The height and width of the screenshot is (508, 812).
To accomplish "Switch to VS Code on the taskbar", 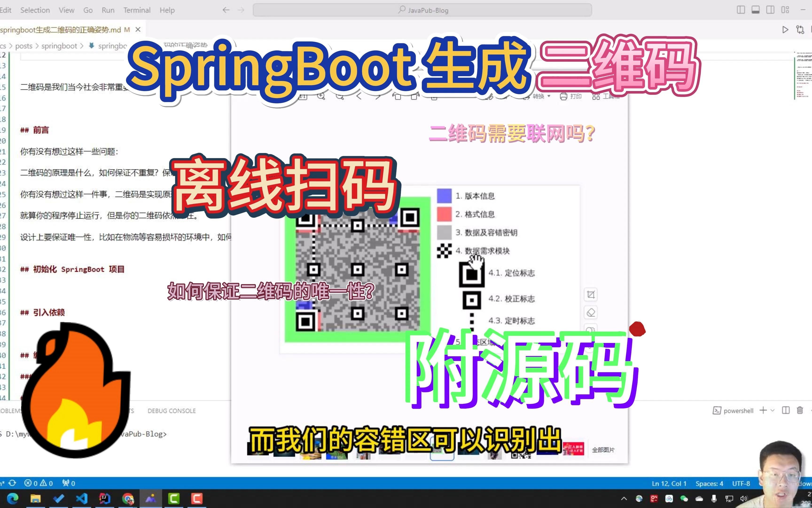I will [82, 498].
